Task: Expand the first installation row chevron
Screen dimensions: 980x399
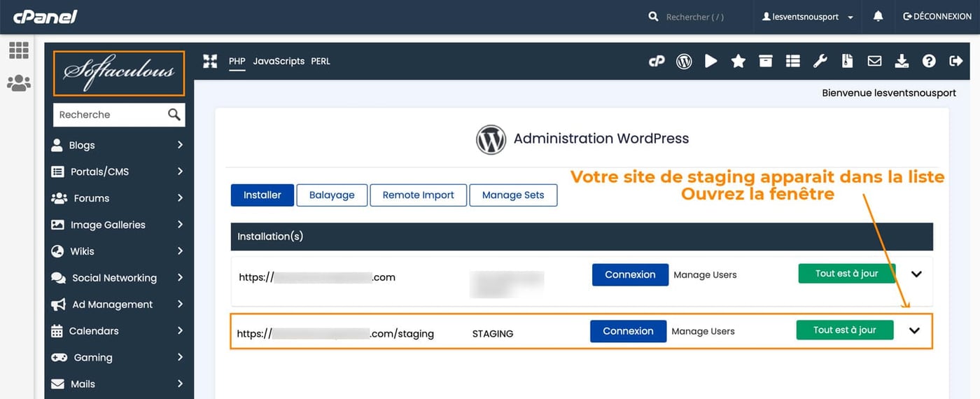Action: point(916,274)
